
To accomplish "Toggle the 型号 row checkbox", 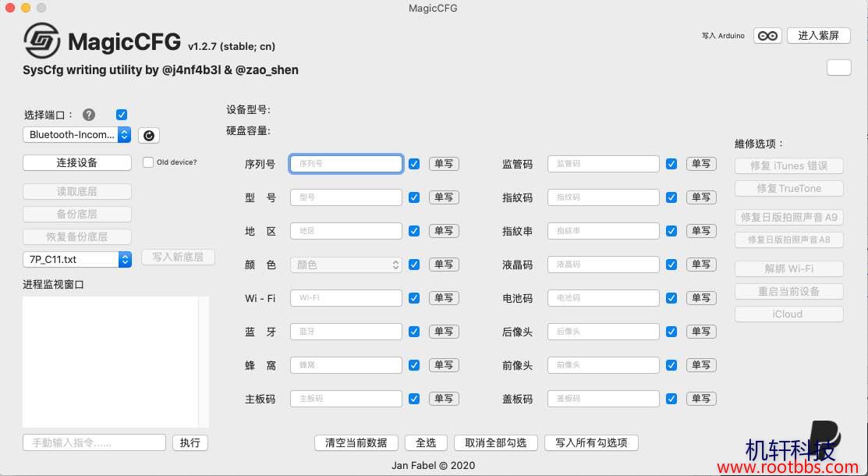I will [x=414, y=197].
